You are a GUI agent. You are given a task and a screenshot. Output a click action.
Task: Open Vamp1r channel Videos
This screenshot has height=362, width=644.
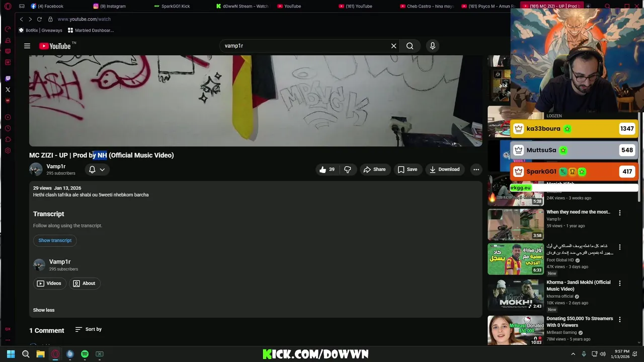tap(49, 284)
